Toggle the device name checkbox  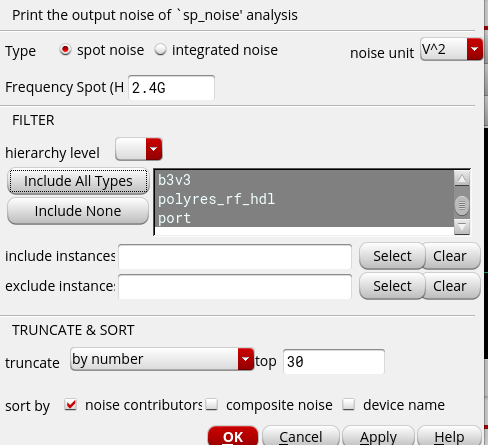tap(349, 404)
